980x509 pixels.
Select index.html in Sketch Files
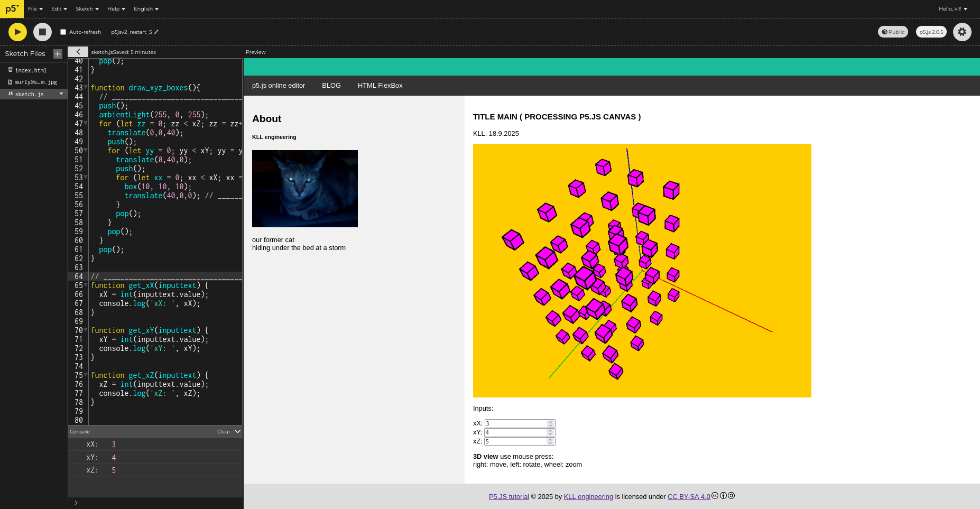point(31,70)
